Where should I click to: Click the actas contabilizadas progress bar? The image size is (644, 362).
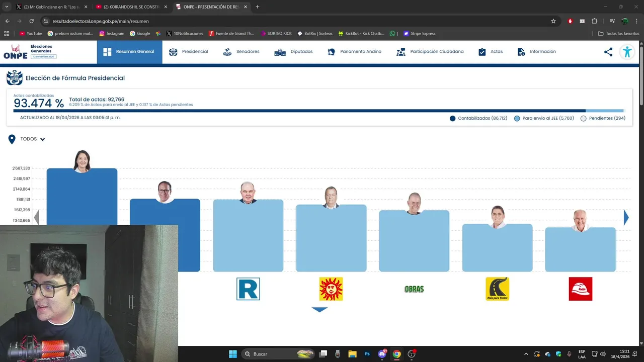point(318,111)
